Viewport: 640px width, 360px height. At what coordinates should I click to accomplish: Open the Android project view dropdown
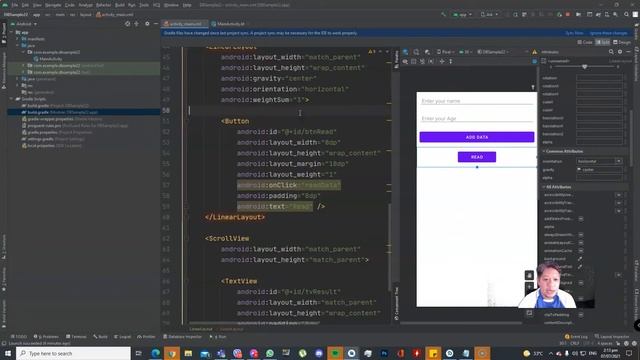click(24, 24)
